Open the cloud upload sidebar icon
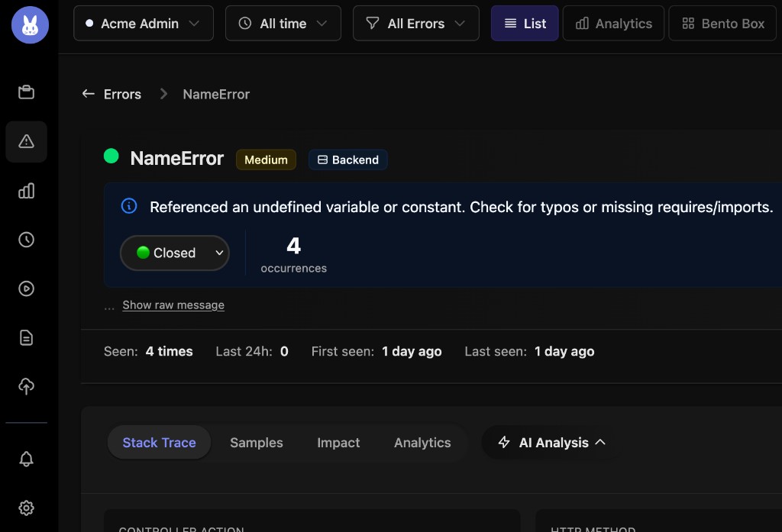782x532 pixels. pyautogui.click(x=27, y=386)
